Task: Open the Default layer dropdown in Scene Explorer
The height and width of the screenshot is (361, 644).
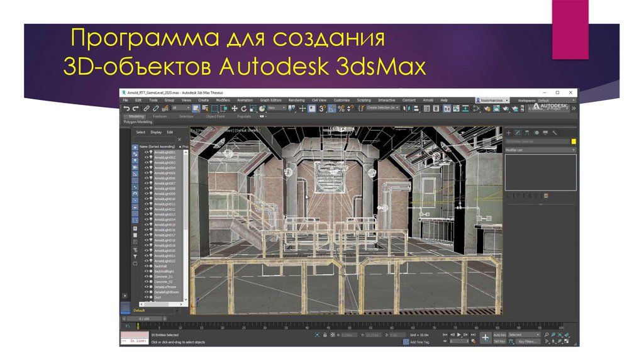Action: click(155, 311)
